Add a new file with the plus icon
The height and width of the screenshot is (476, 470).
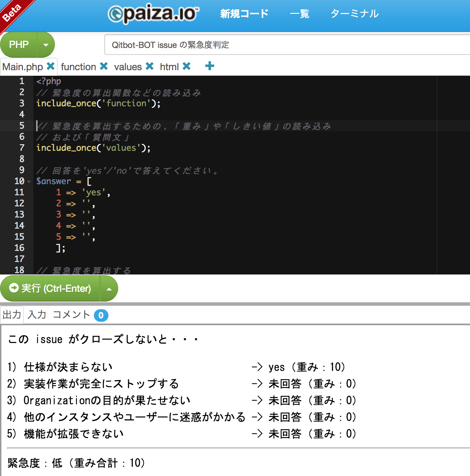click(x=209, y=66)
